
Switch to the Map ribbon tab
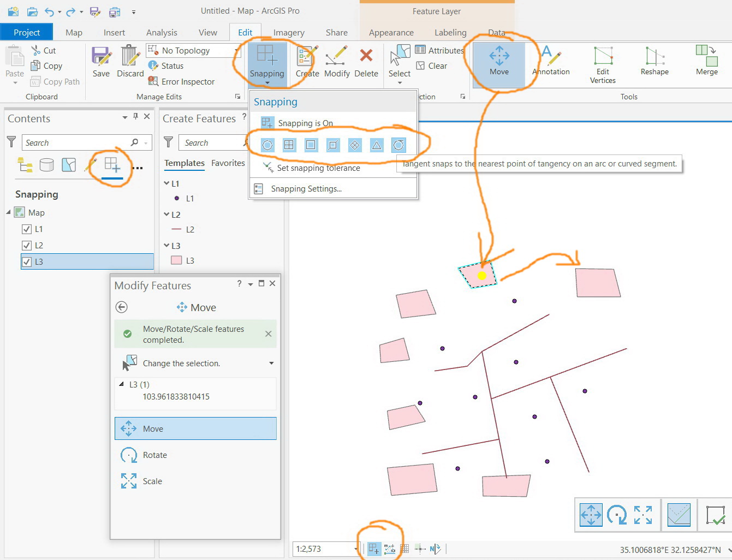click(x=74, y=33)
